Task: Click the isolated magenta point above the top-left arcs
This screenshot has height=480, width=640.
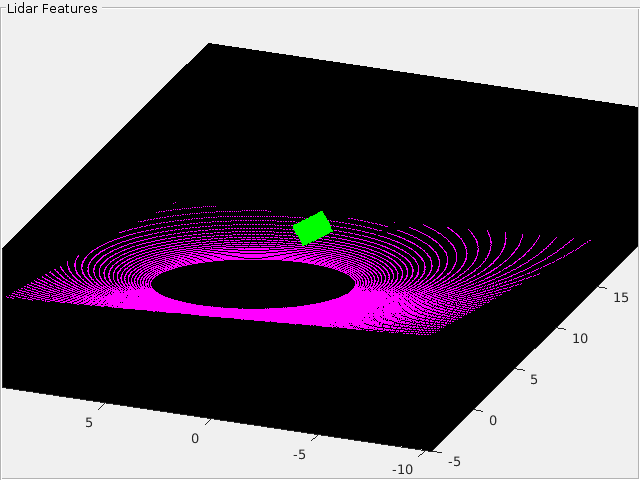Action: pyautogui.click(x=174, y=202)
